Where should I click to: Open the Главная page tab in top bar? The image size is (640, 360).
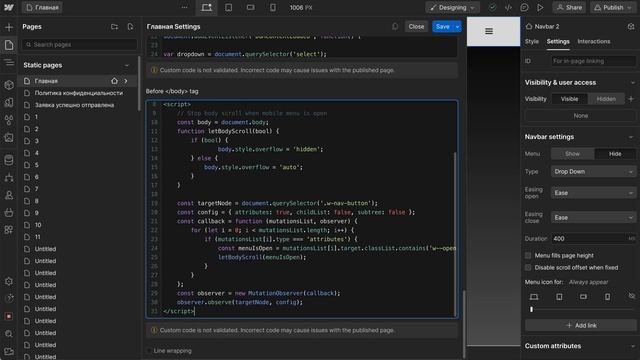coord(42,7)
